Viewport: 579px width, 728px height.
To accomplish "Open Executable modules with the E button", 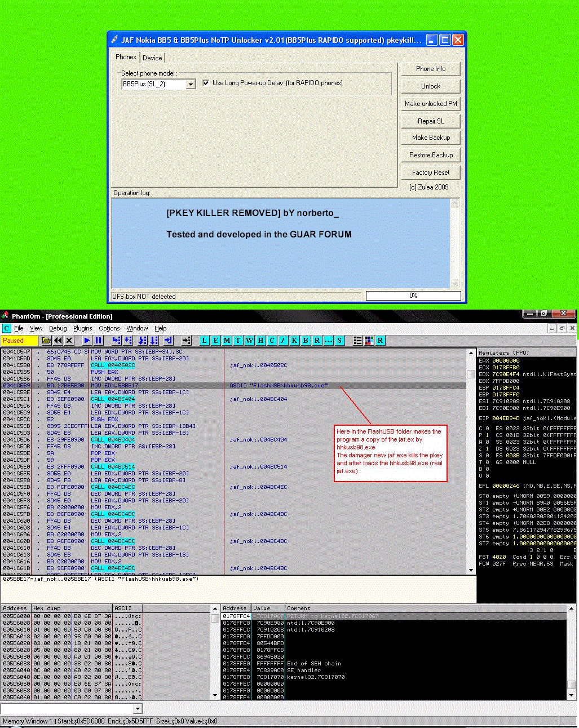I will 215,341.
